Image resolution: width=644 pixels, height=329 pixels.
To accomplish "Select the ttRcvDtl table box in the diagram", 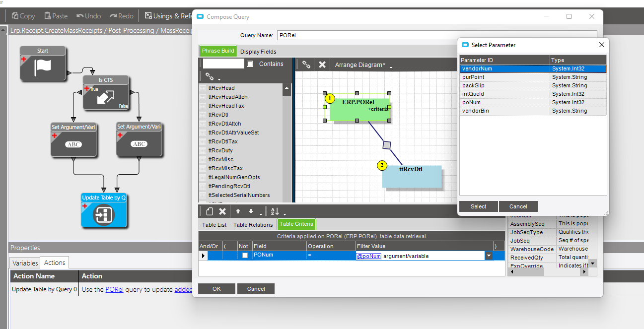I will 412,176.
